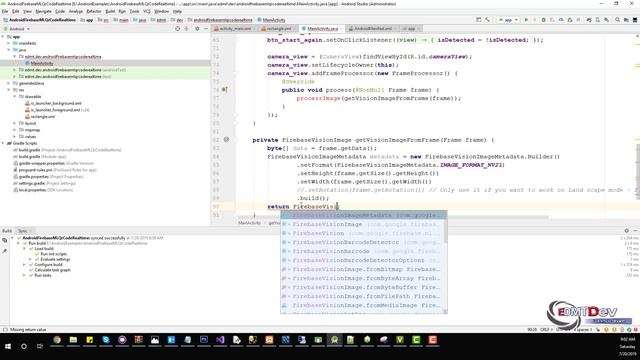Screen dimensions: 640x360
Task: Click the Debug app bug icon
Action: click(543, 20)
